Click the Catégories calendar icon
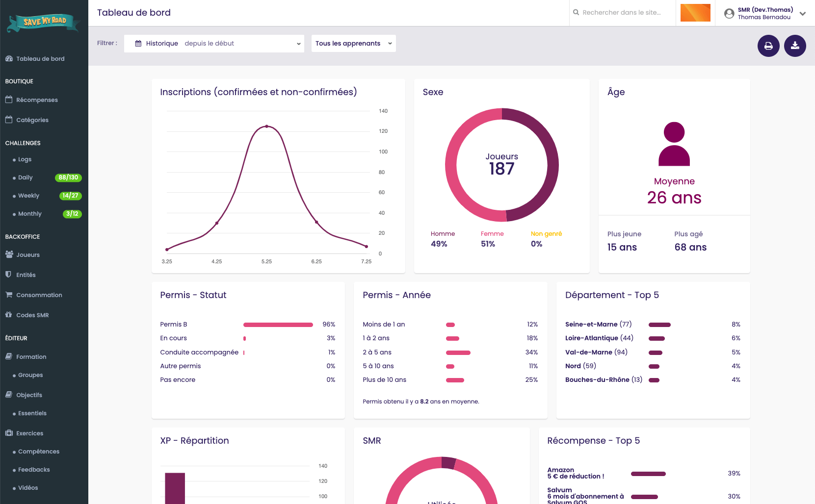Screen dimensions: 815x504 (9, 120)
